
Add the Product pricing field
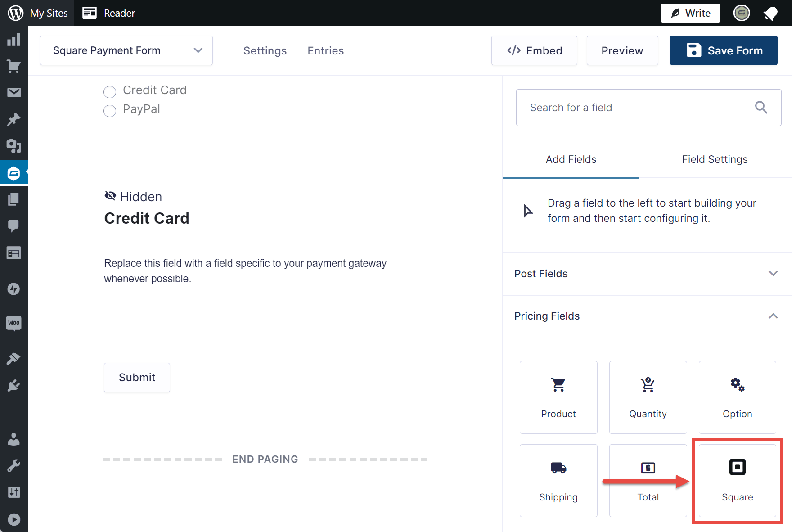pyautogui.click(x=558, y=397)
